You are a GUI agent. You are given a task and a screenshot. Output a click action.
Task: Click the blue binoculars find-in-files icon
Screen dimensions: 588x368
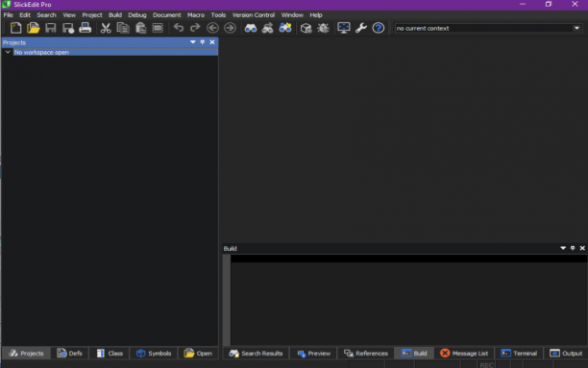click(285, 28)
